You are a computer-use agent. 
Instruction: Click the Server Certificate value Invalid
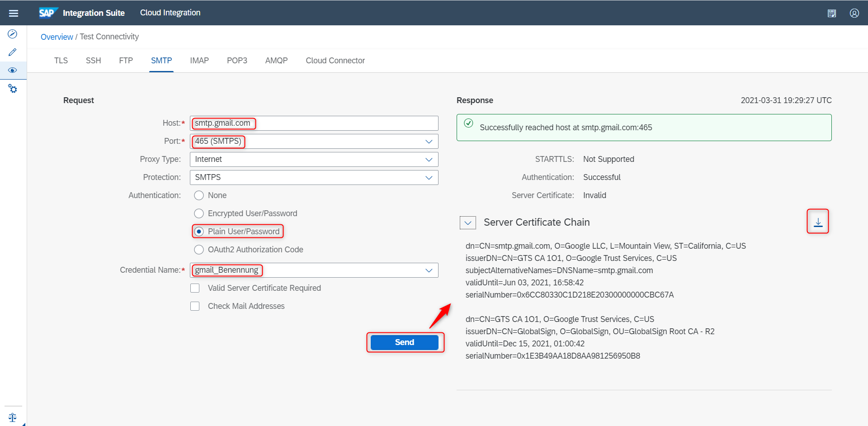[x=594, y=195]
